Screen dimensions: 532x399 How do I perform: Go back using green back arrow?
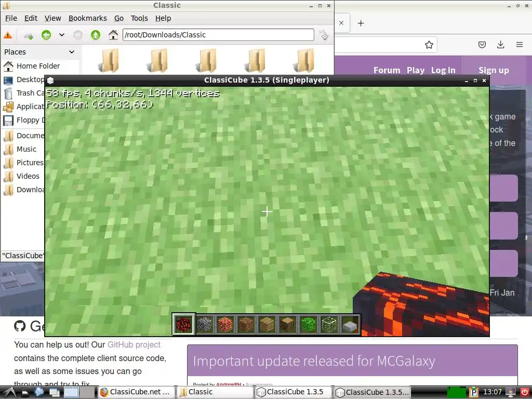(x=46, y=35)
